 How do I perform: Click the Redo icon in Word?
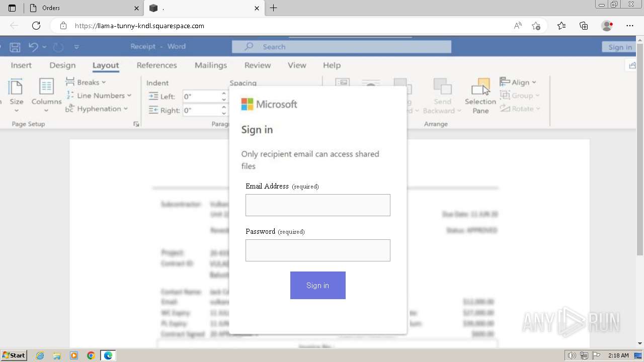coord(58,47)
